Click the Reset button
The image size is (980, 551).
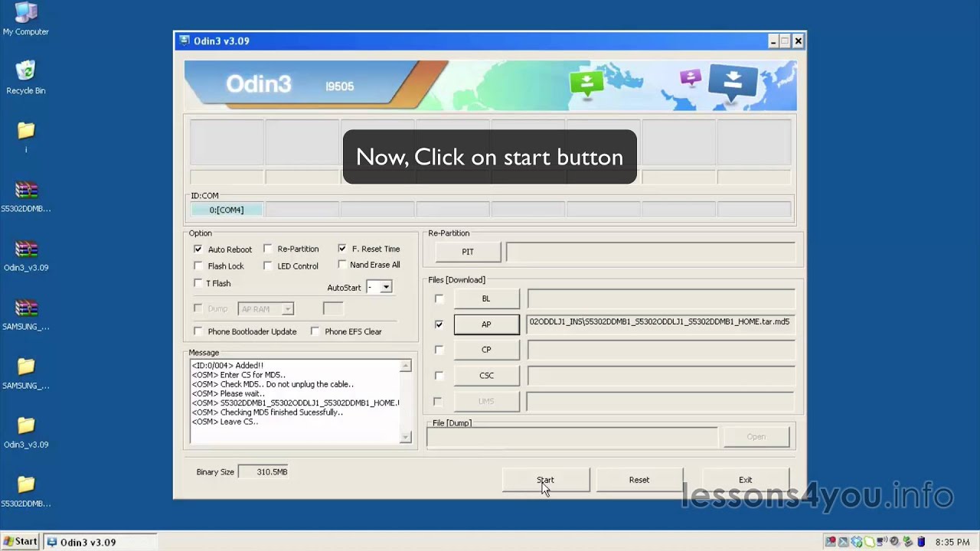639,480
